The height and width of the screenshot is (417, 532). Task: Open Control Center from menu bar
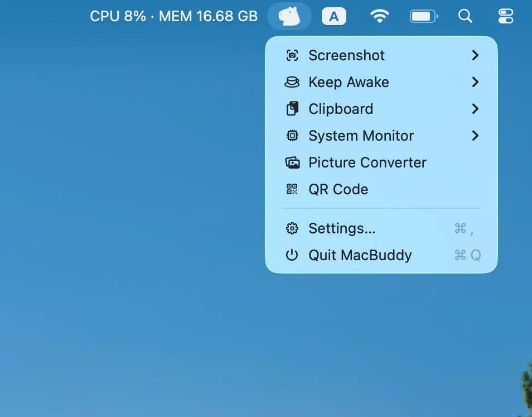click(x=506, y=16)
